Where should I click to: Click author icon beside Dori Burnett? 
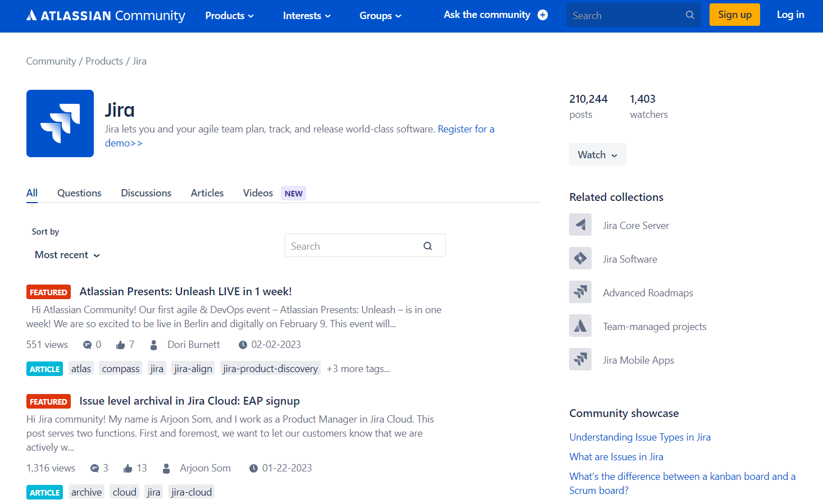tap(153, 345)
